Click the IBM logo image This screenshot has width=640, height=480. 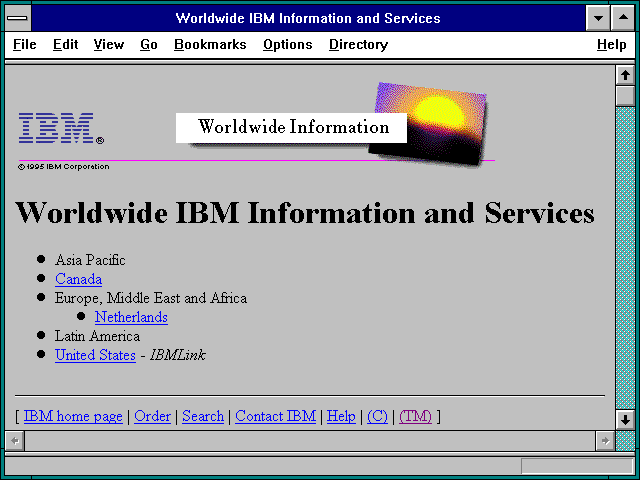61,128
